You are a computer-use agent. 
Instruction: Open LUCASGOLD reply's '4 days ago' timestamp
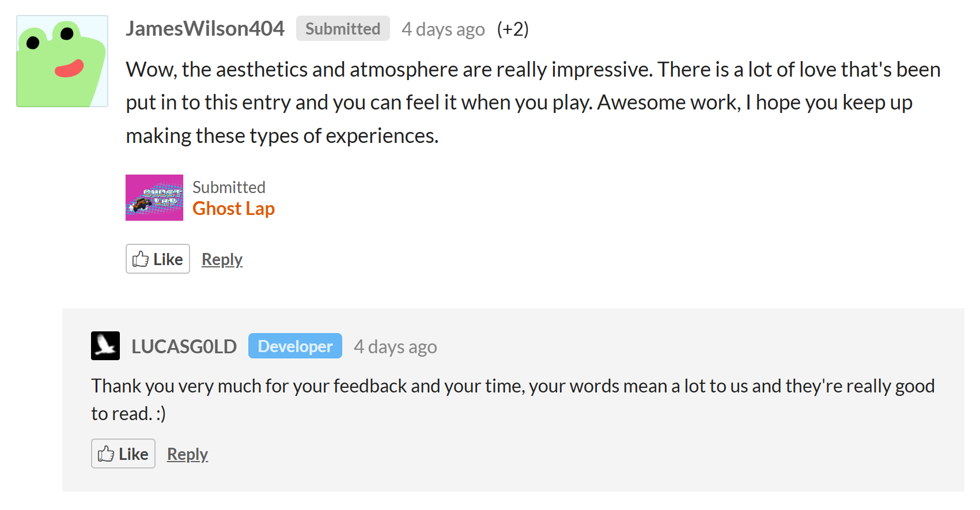point(395,347)
